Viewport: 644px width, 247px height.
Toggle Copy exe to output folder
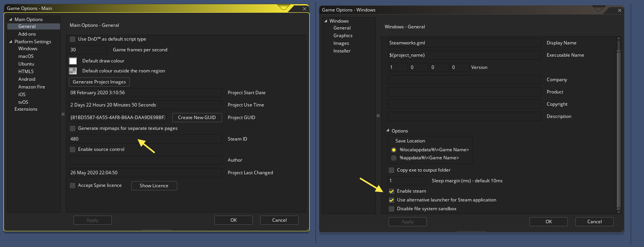pyautogui.click(x=391, y=170)
